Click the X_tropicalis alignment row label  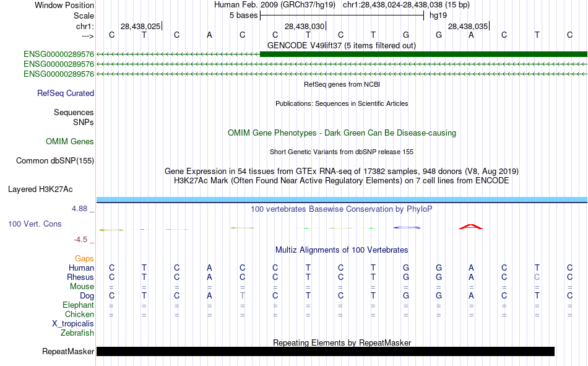tap(73, 324)
